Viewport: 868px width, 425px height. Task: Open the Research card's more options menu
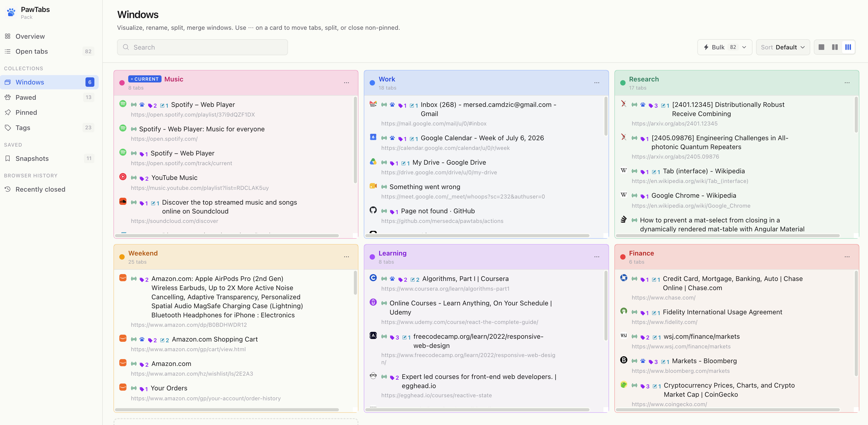[x=847, y=82]
